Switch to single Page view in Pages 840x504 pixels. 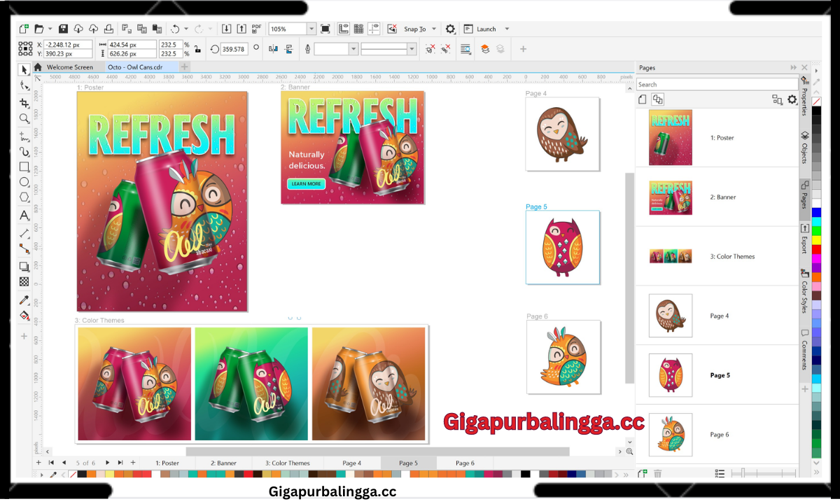[643, 99]
